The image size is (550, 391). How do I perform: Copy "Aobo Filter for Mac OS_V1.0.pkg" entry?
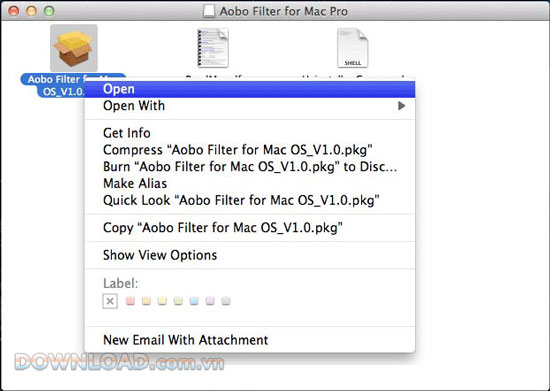coord(250,228)
